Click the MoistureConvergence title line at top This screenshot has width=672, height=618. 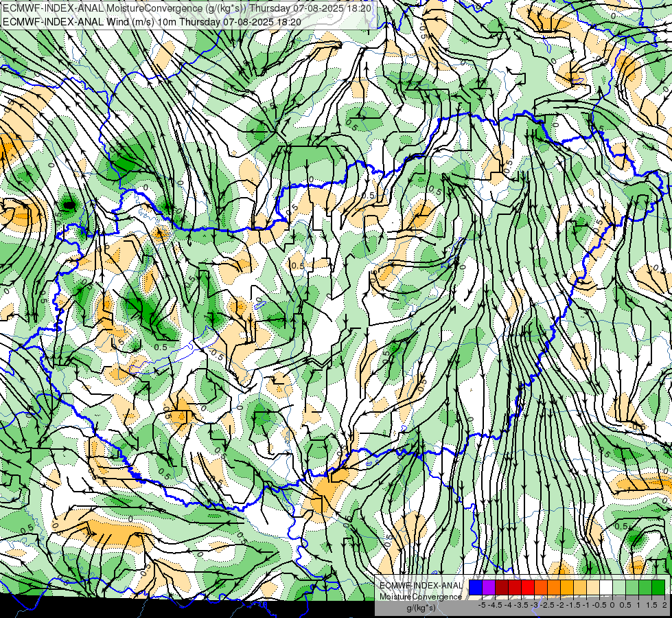pos(187,8)
